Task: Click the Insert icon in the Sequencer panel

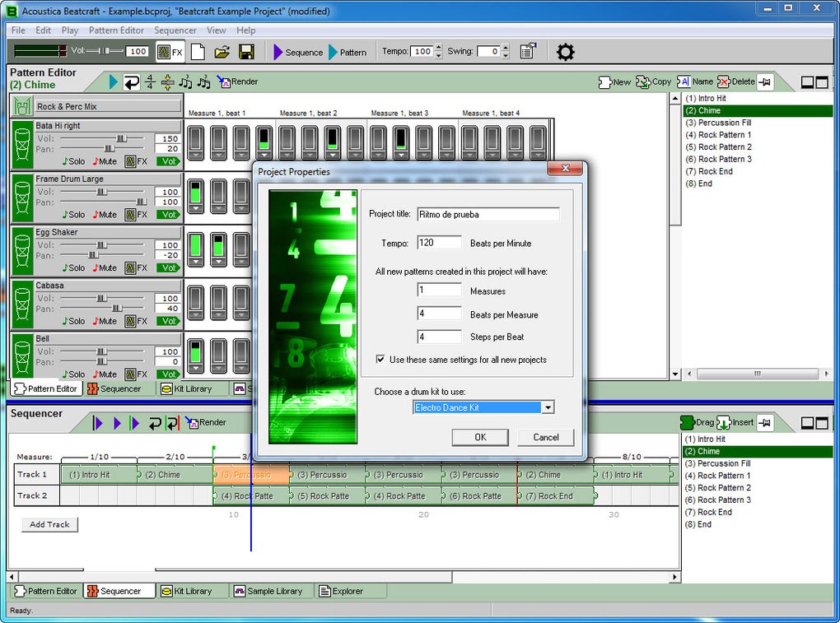Action: tap(722, 422)
